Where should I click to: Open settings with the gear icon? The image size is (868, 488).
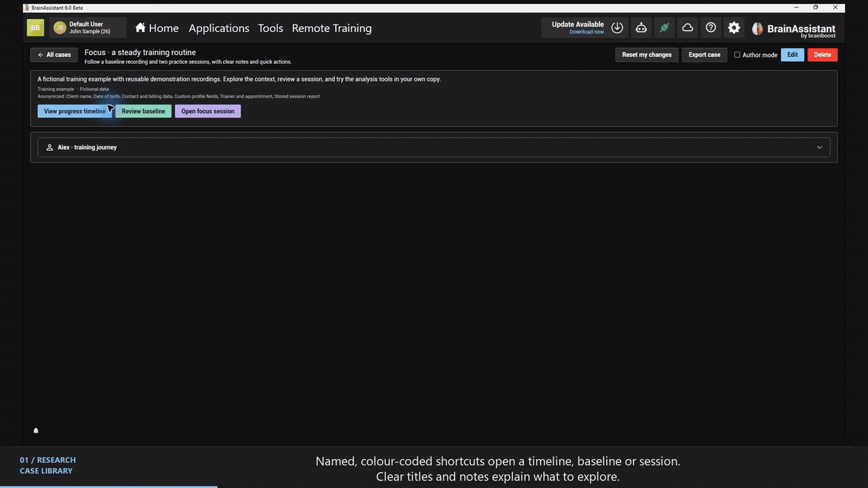734,28
